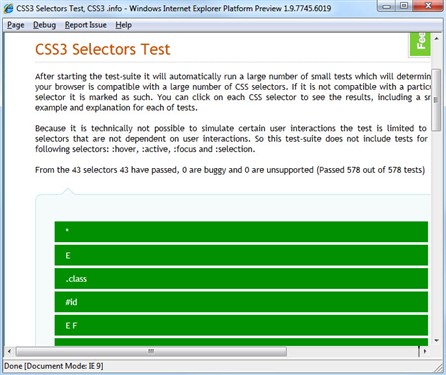446x375 pixels.
Task: Minimize the Platform Preview window
Action: 387,6
